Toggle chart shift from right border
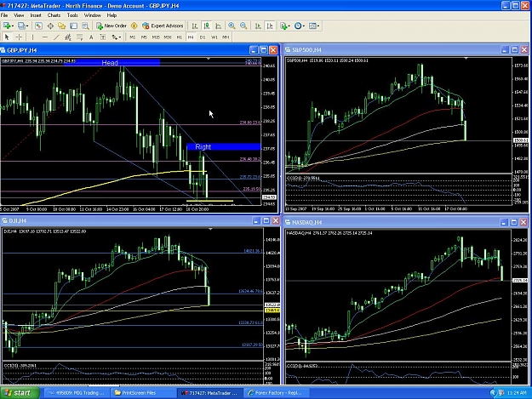This screenshot has width=532, height=399. (270, 26)
